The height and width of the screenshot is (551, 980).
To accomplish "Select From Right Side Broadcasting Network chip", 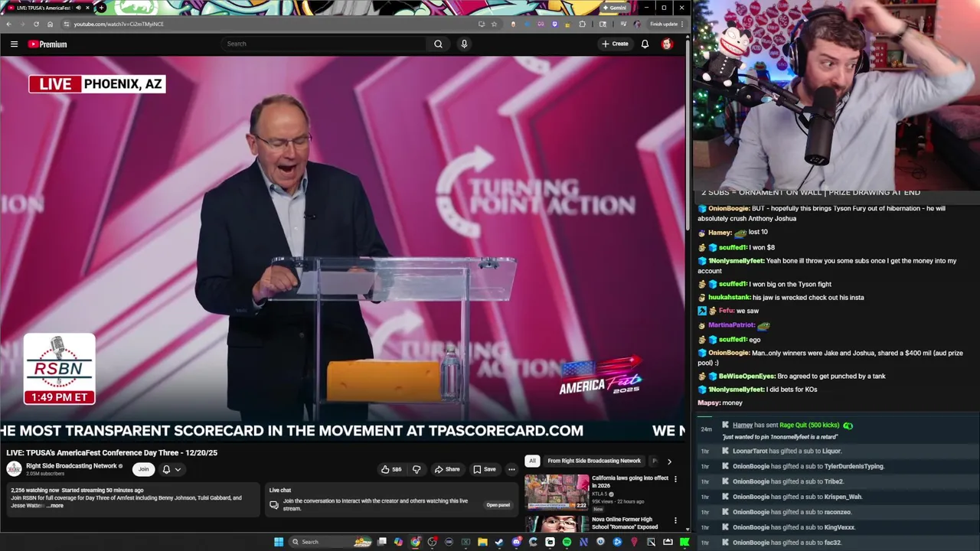I will pos(594,461).
